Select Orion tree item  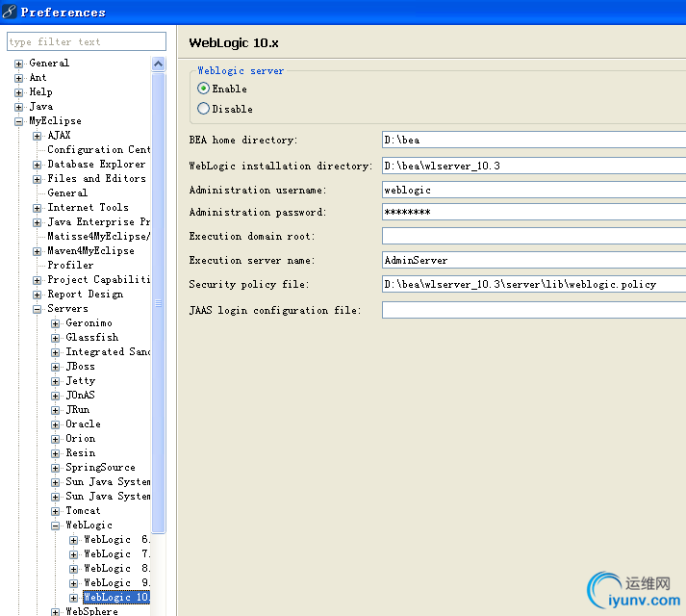click(81, 439)
